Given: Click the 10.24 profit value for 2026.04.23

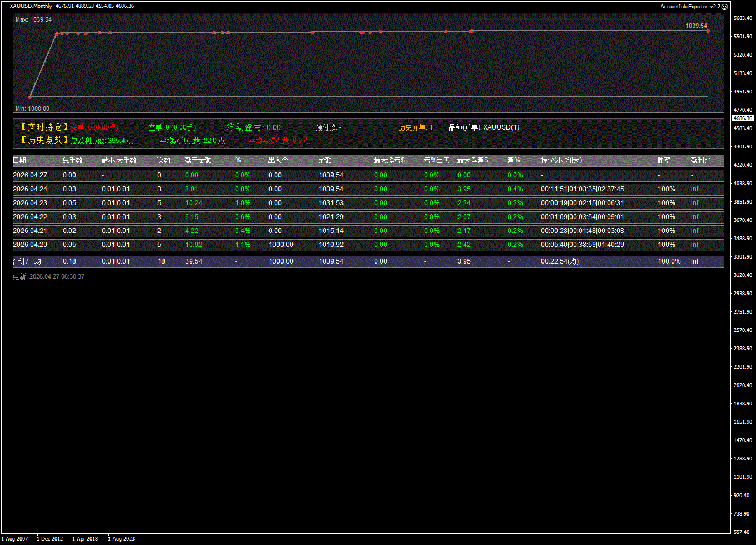Looking at the screenshot, I should tap(193, 203).
